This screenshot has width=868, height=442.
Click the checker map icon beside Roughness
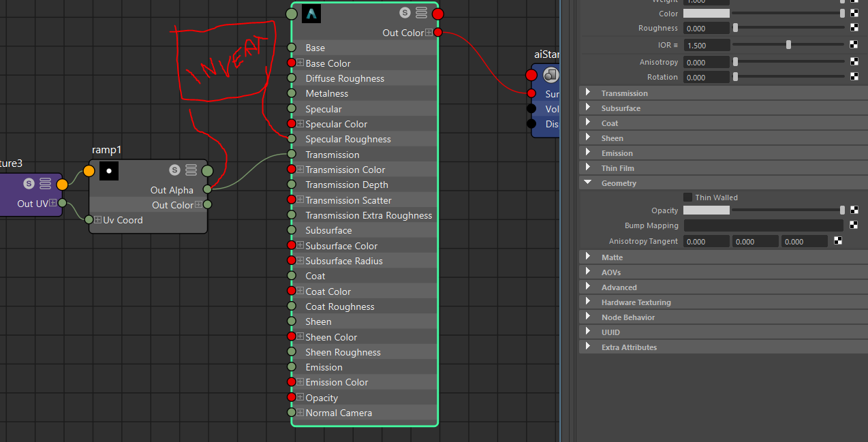coord(854,28)
